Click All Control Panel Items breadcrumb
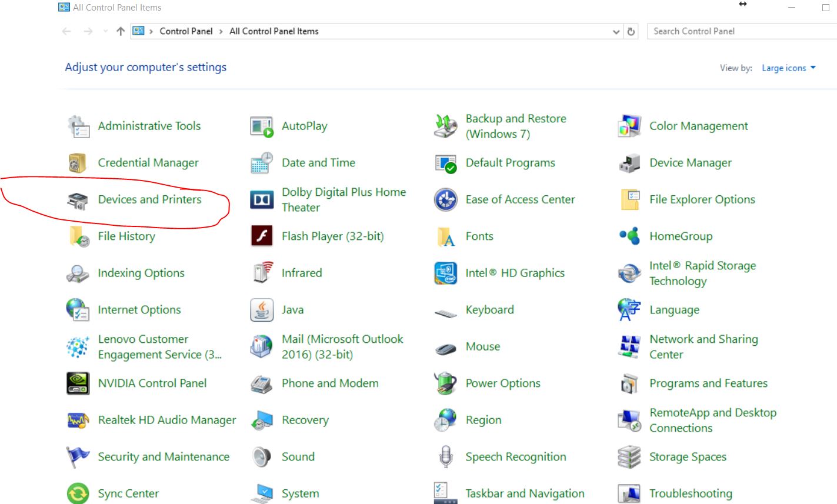Image resolution: width=837 pixels, height=504 pixels. [274, 31]
